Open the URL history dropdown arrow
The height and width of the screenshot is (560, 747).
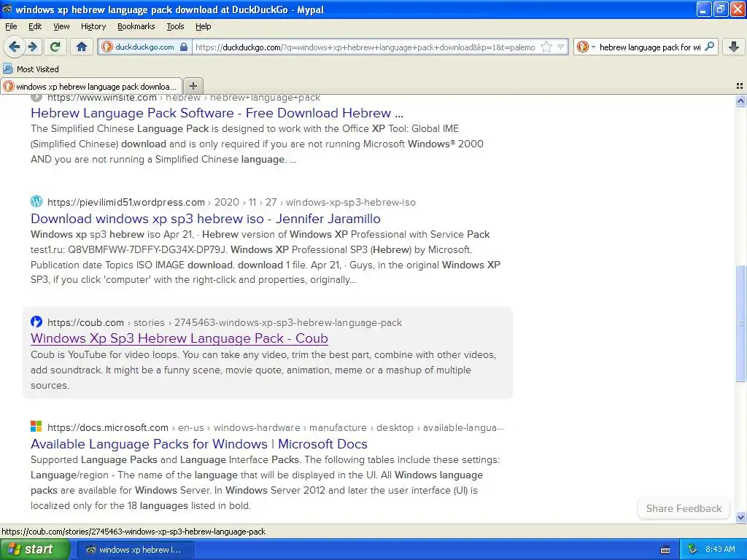561,47
